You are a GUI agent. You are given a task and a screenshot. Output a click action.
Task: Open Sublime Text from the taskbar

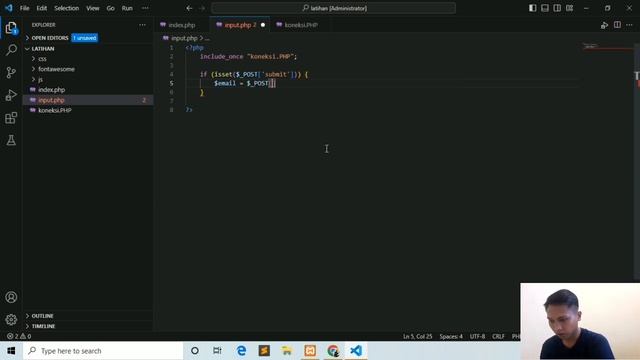coord(264,351)
